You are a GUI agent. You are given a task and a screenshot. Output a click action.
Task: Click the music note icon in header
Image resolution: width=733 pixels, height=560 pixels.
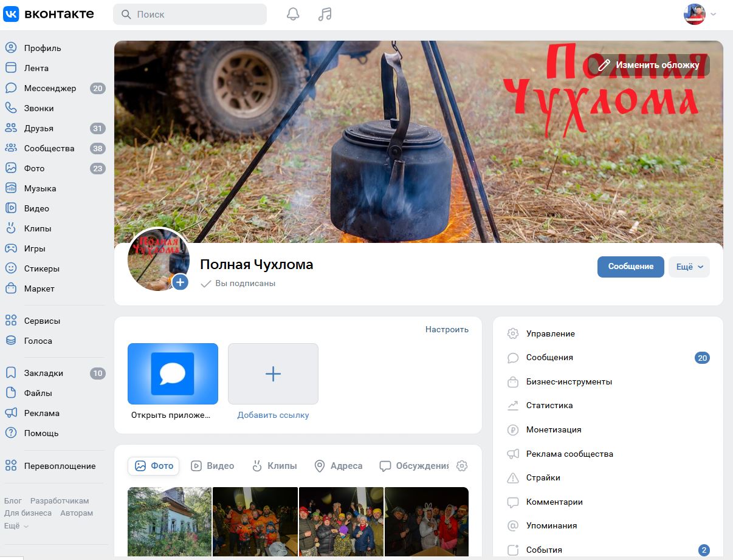coord(325,15)
